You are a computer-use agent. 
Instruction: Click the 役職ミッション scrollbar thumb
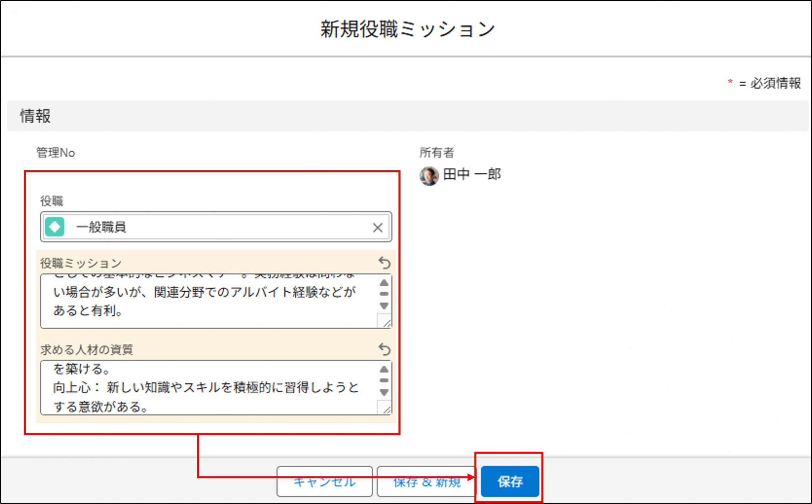coord(384,294)
